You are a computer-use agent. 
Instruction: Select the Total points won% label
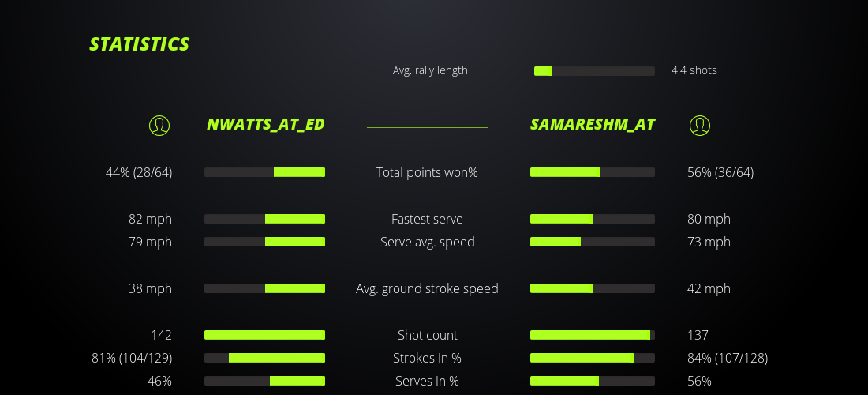(427, 172)
